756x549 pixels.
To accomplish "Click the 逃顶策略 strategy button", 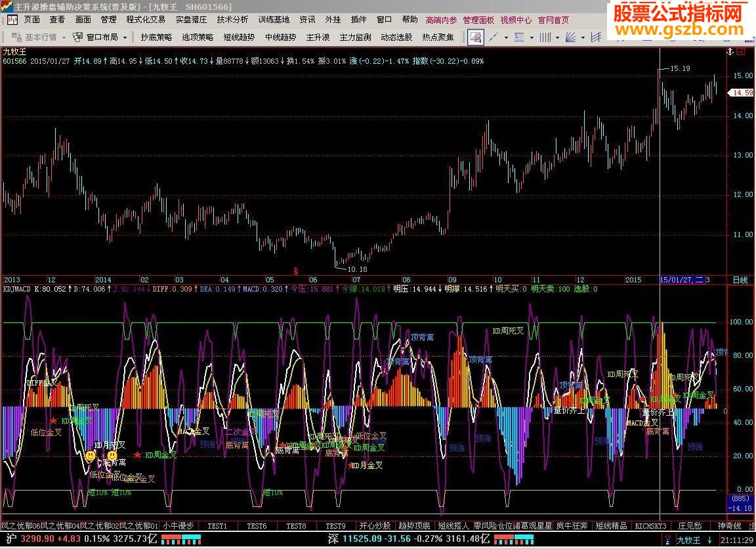I will point(197,37).
